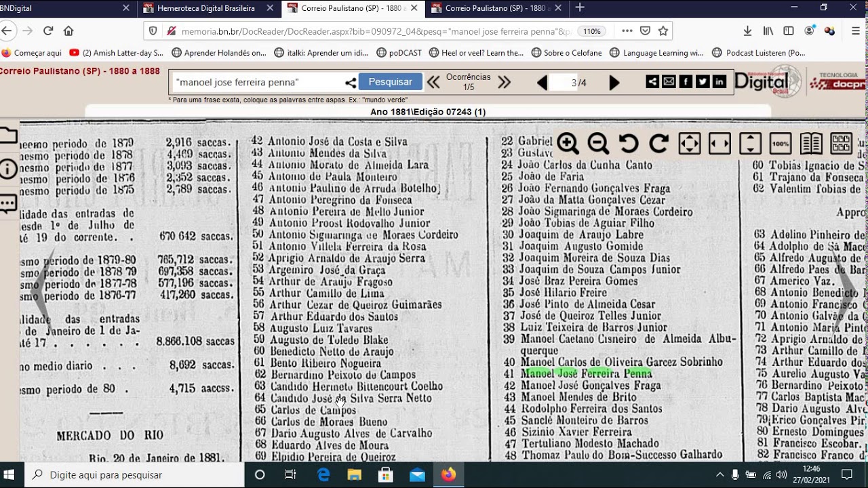Fit the page to height
This screenshot has width=868, height=488.
pyautogui.click(x=750, y=144)
